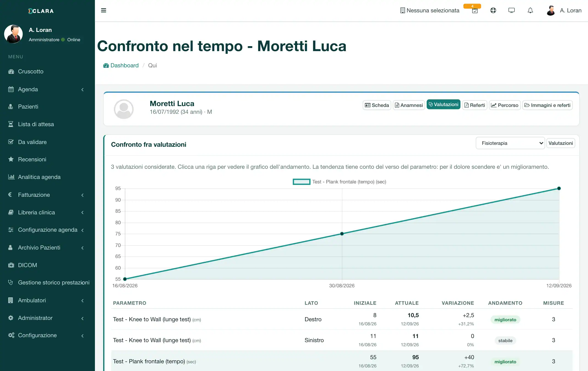Click the Analitica agenda chart icon

[11, 177]
